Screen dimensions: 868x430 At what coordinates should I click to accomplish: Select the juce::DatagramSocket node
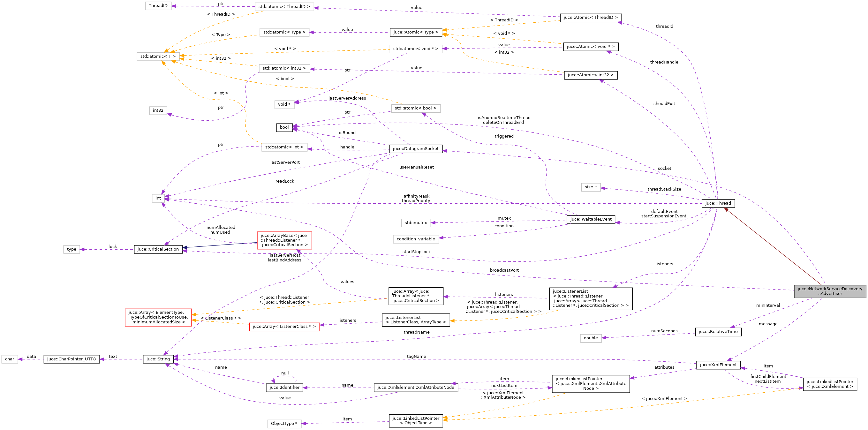click(x=416, y=149)
